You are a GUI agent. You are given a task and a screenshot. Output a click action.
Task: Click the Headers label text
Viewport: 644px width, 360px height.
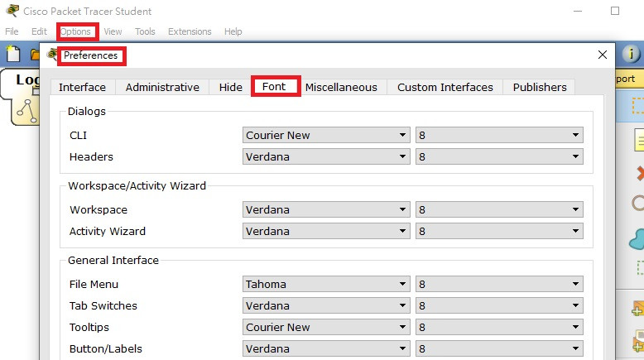click(x=91, y=156)
